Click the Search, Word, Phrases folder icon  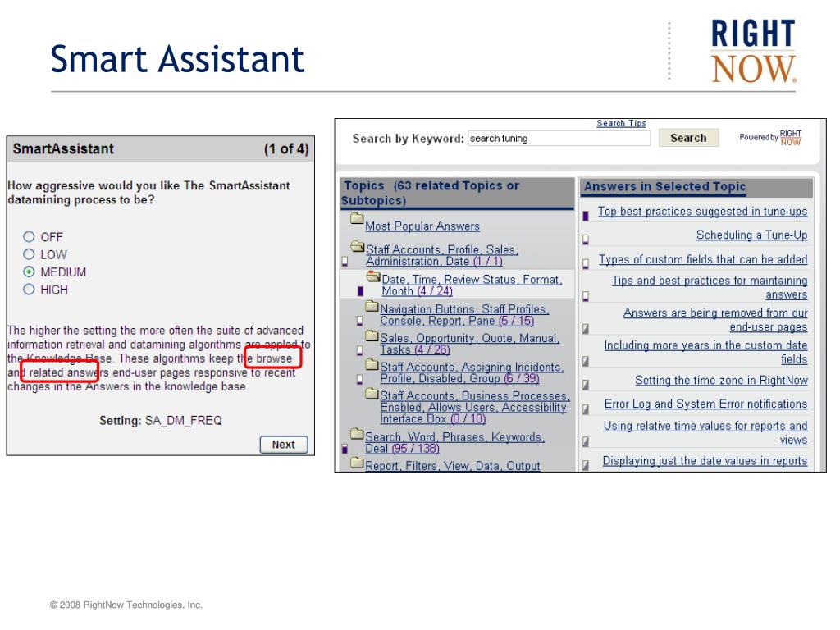[x=357, y=433]
